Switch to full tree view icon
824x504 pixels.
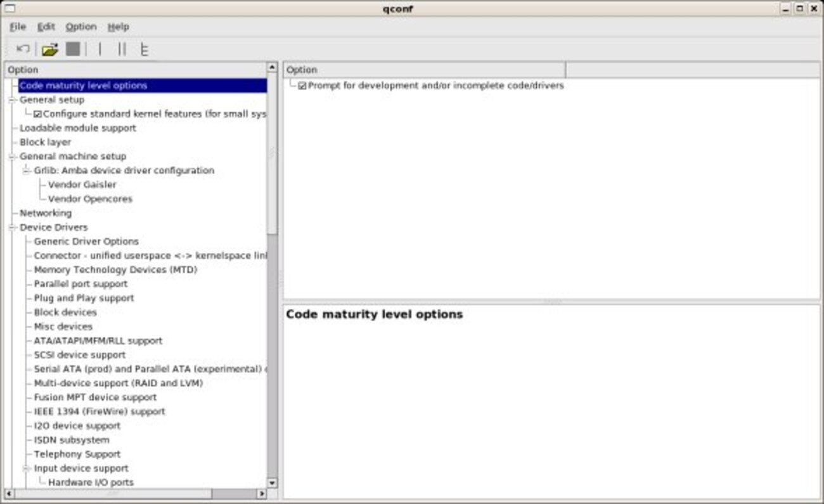144,48
